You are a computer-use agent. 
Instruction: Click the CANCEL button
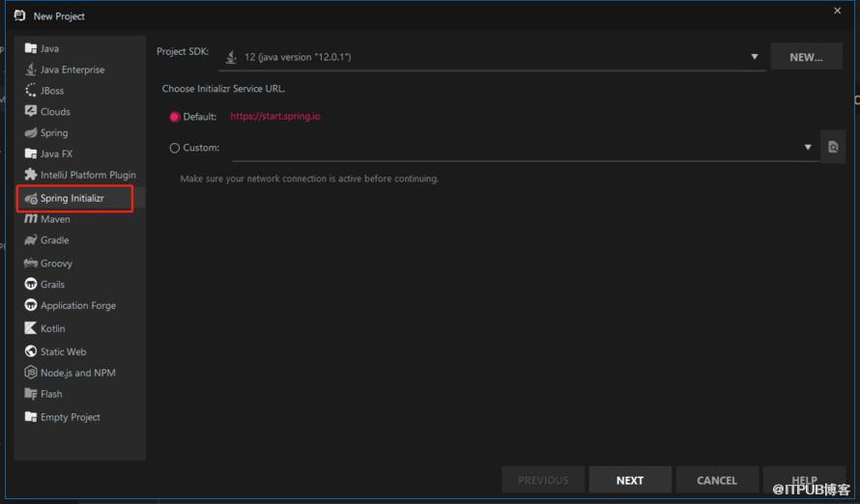[x=717, y=480]
